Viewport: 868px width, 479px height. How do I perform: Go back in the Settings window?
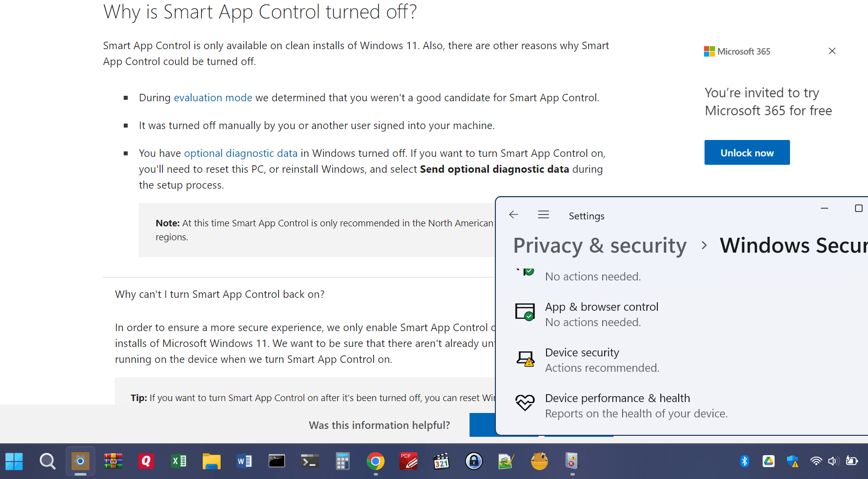(514, 214)
